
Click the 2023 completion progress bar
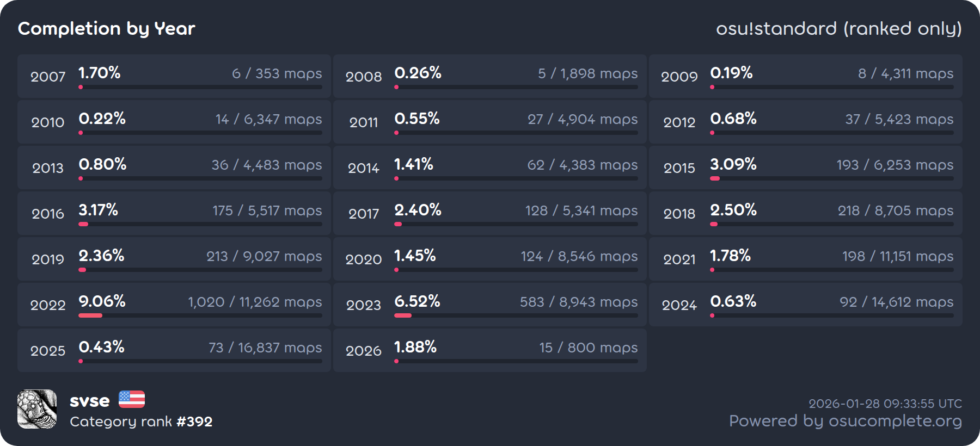(x=516, y=315)
